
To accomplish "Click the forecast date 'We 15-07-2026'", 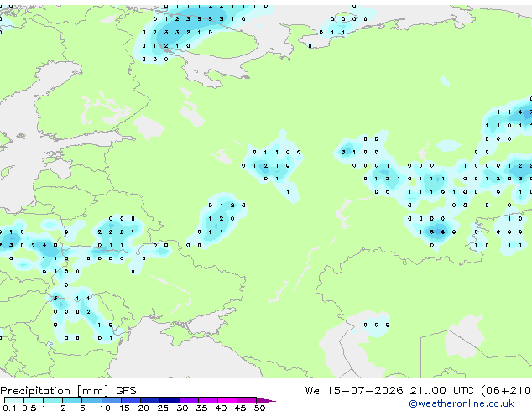I will click(x=354, y=391).
